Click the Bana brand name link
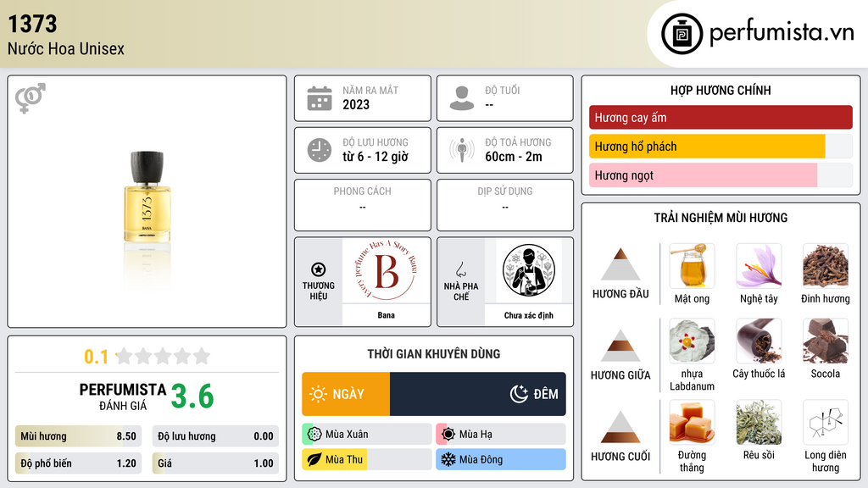The height and width of the screenshot is (488, 868). click(387, 315)
